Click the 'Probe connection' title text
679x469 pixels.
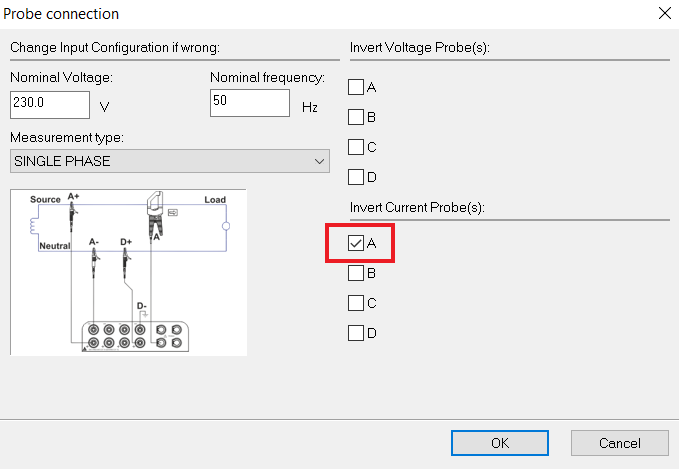point(61,14)
